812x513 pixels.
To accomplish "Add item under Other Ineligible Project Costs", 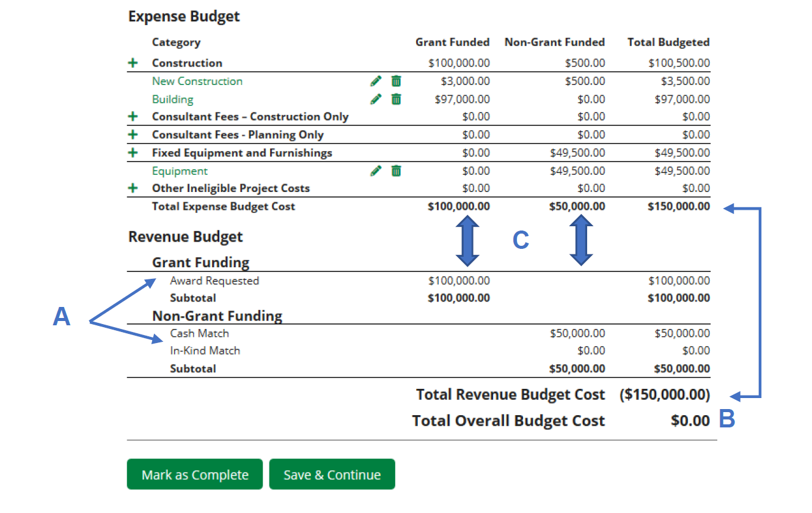I will pos(133,188).
